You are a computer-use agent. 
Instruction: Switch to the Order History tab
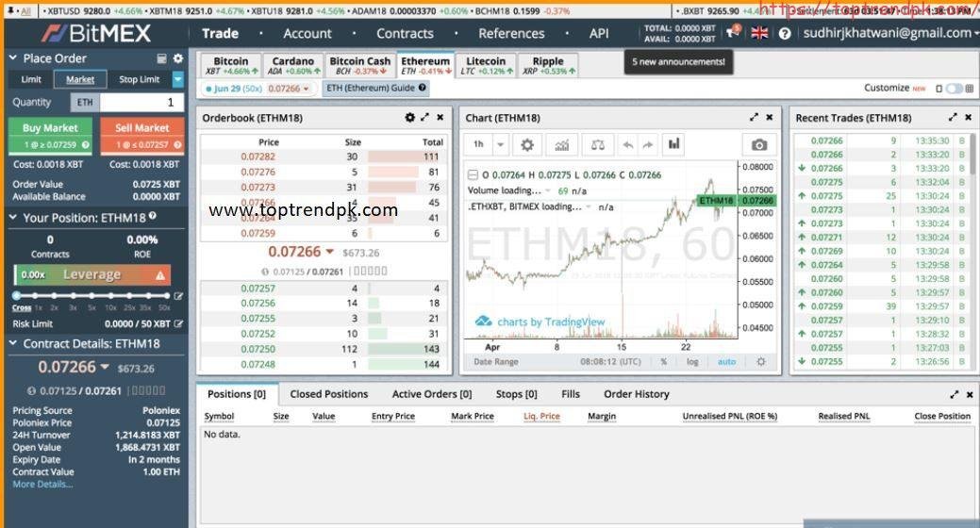tap(637, 394)
